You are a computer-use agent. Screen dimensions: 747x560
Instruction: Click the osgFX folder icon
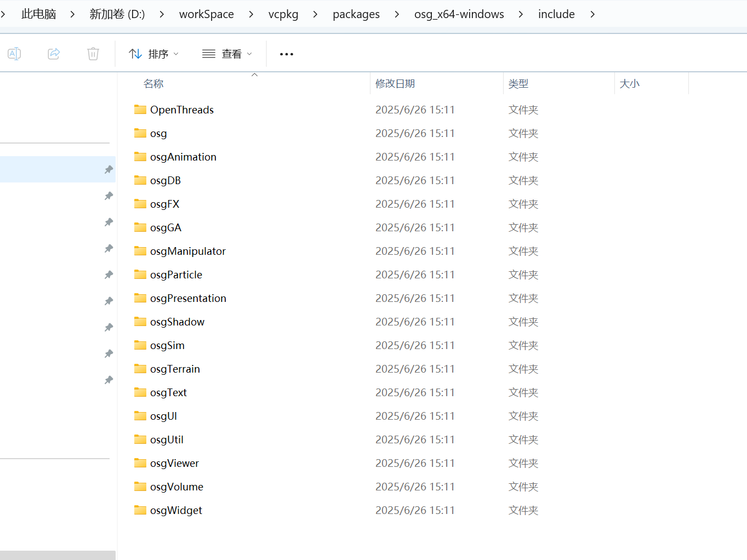(140, 204)
